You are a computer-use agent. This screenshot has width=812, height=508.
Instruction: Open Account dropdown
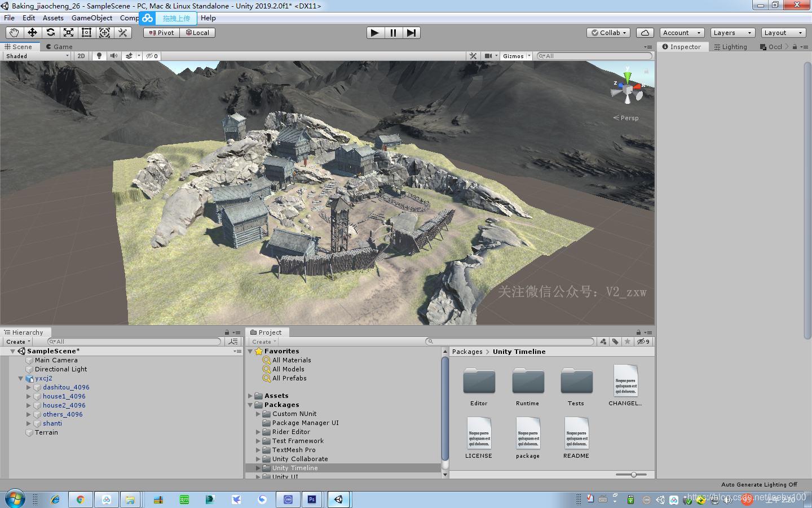682,33
